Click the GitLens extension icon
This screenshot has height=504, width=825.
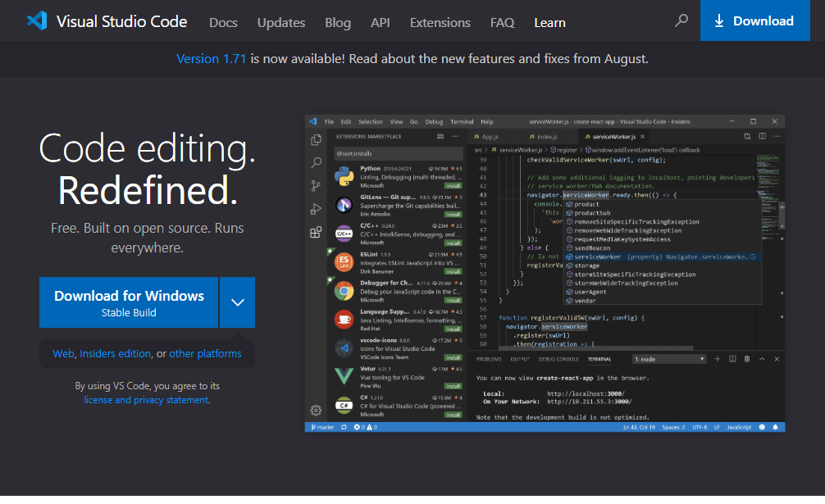point(344,205)
